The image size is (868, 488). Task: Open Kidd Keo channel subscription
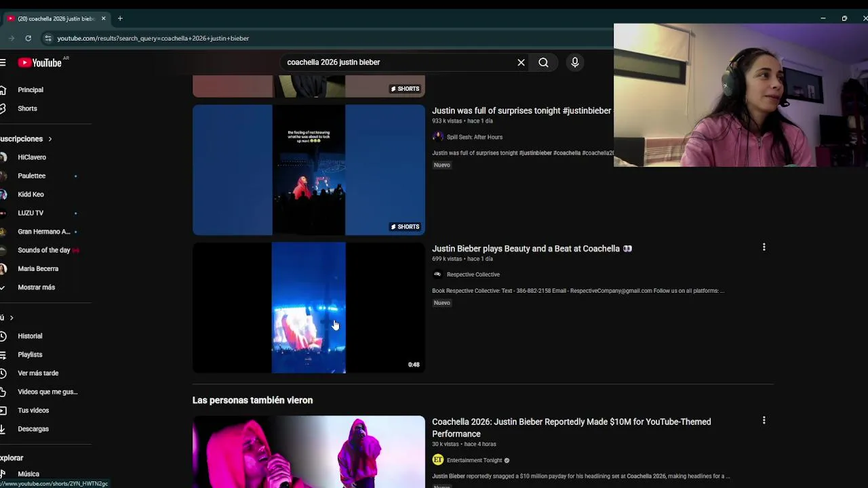(x=31, y=195)
